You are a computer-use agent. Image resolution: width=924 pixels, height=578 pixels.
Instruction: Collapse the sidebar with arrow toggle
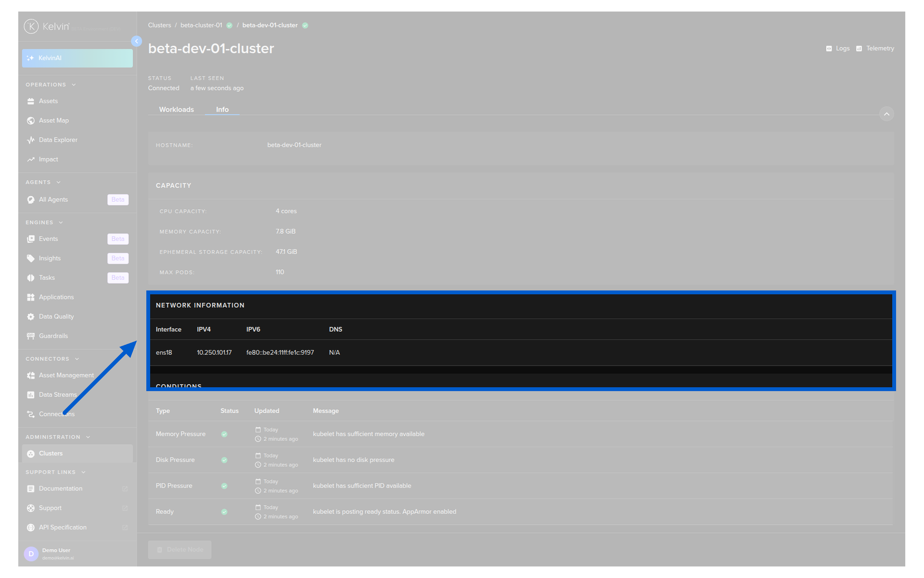point(137,41)
